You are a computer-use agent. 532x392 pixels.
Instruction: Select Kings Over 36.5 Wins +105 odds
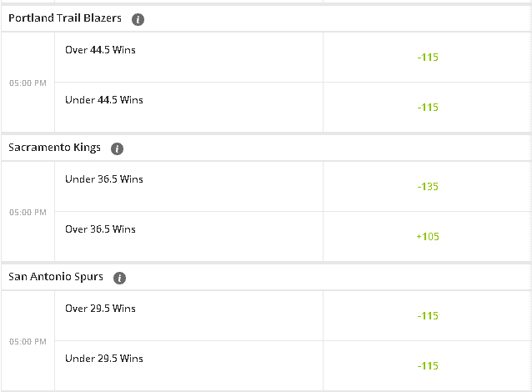(x=428, y=237)
